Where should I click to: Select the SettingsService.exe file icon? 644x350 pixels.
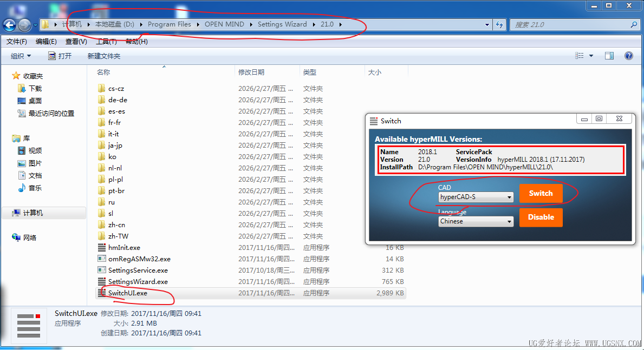tap(101, 270)
